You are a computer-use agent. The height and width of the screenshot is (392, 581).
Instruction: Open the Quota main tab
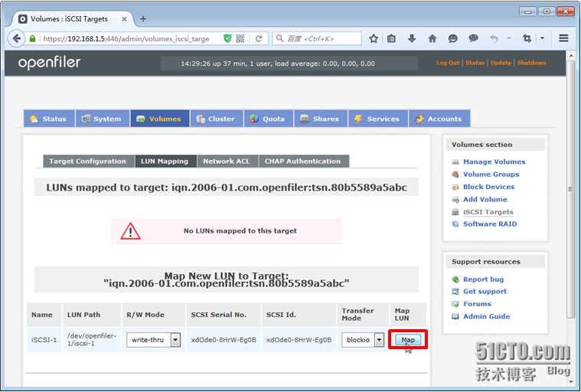pyautogui.click(x=269, y=119)
